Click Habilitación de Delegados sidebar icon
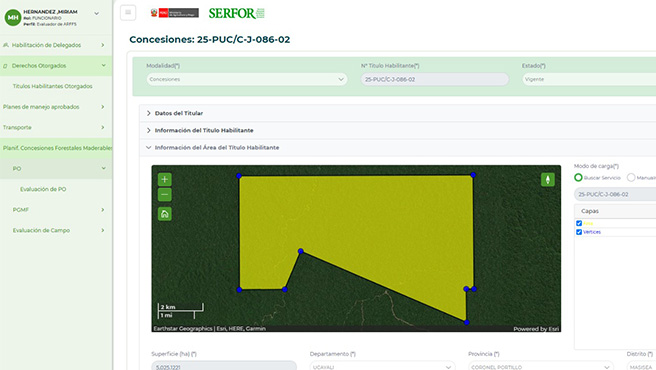Screen dimensions: 656x370 (5, 45)
